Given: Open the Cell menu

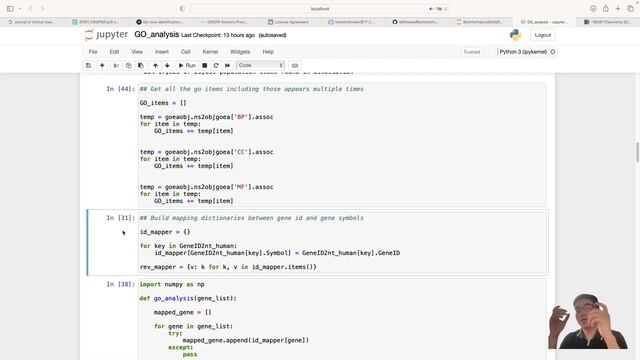Looking at the screenshot, I should (x=186, y=52).
